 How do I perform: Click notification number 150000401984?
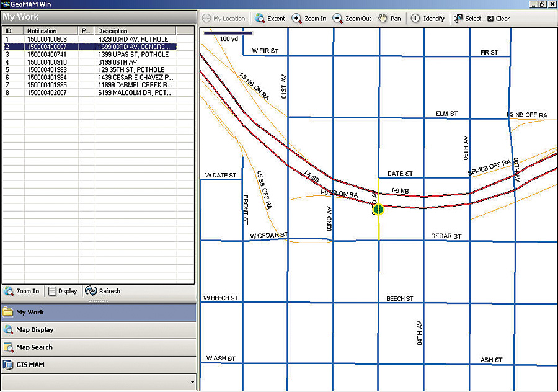point(47,78)
